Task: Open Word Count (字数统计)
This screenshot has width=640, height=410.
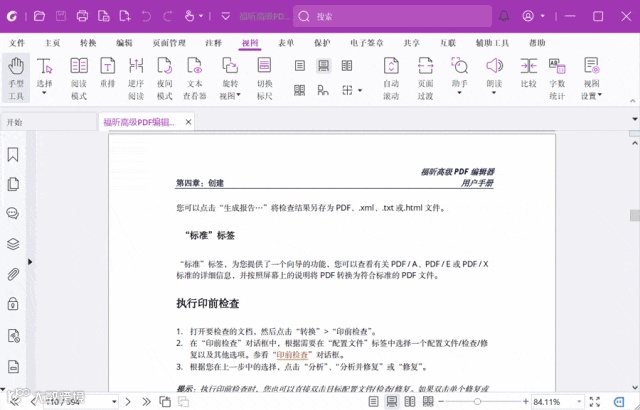Action: tap(557, 78)
